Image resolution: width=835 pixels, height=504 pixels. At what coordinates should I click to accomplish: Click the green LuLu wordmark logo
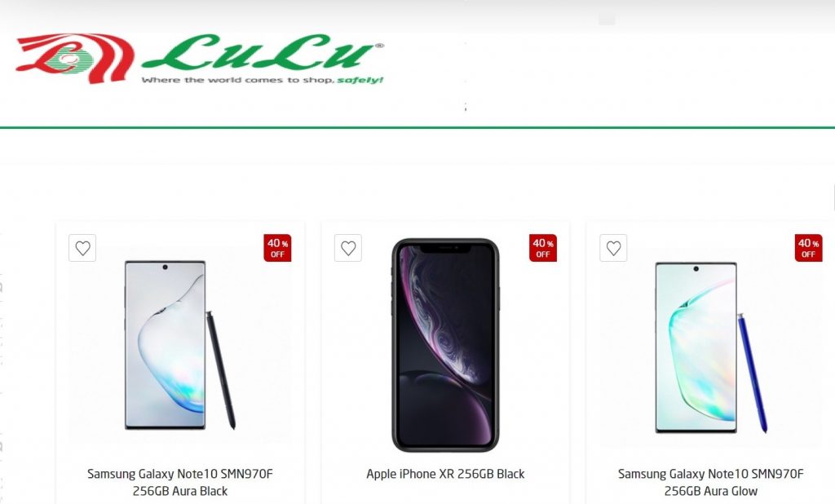263,52
